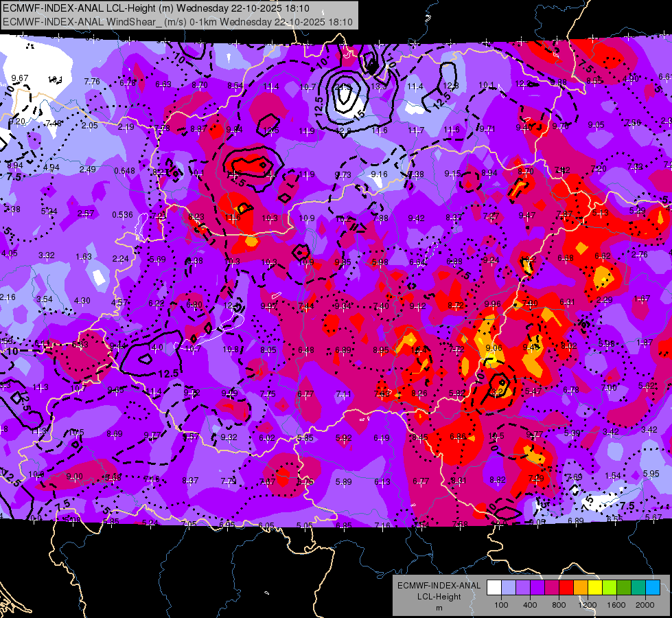Image resolution: width=672 pixels, height=618 pixels.
Task: Click the grid value 9.42
Action: [417, 218]
